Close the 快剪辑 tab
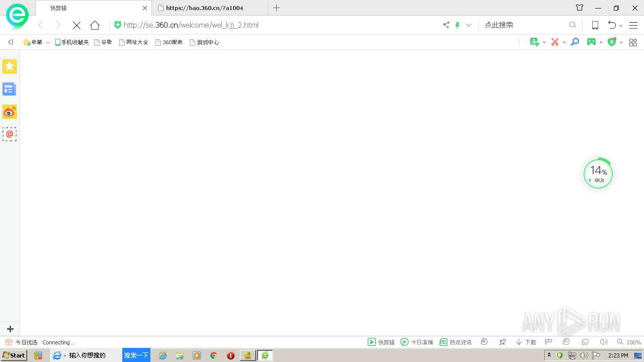Image resolution: width=644 pixels, height=362 pixels. tap(145, 8)
